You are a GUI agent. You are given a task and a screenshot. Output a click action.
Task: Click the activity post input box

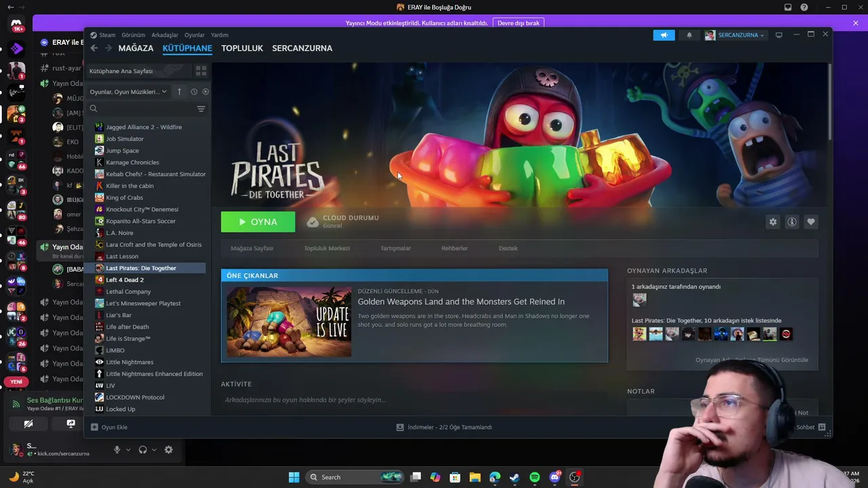pos(414,400)
